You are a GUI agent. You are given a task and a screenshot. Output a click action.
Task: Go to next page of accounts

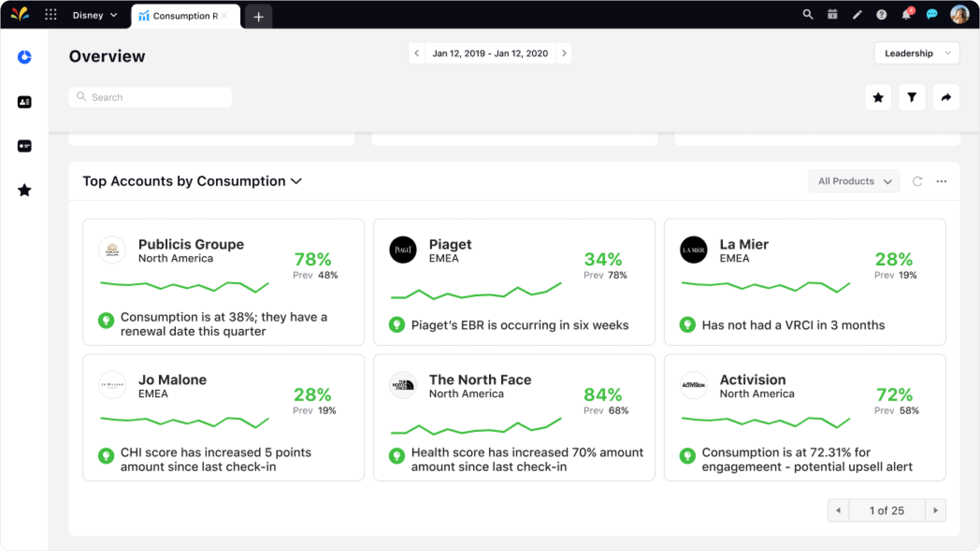pos(935,510)
